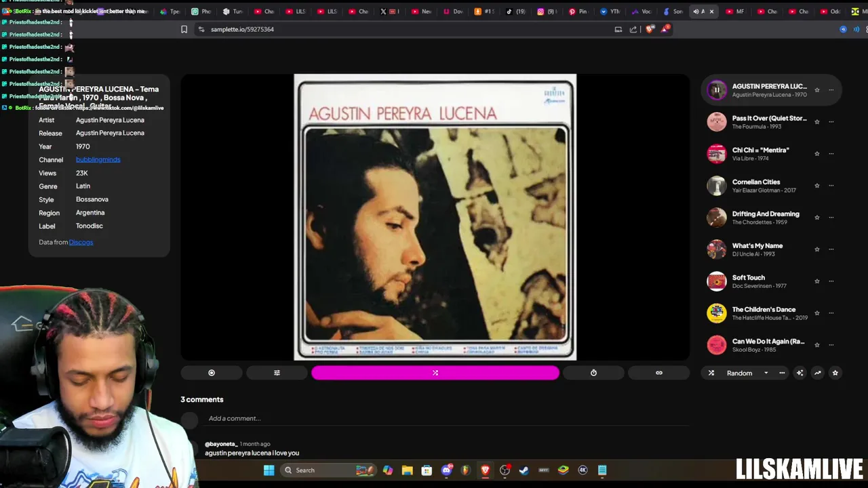Open more options for Agustin Pereyra Lucena track
The height and width of the screenshot is (488, 868).
point(831,90)
